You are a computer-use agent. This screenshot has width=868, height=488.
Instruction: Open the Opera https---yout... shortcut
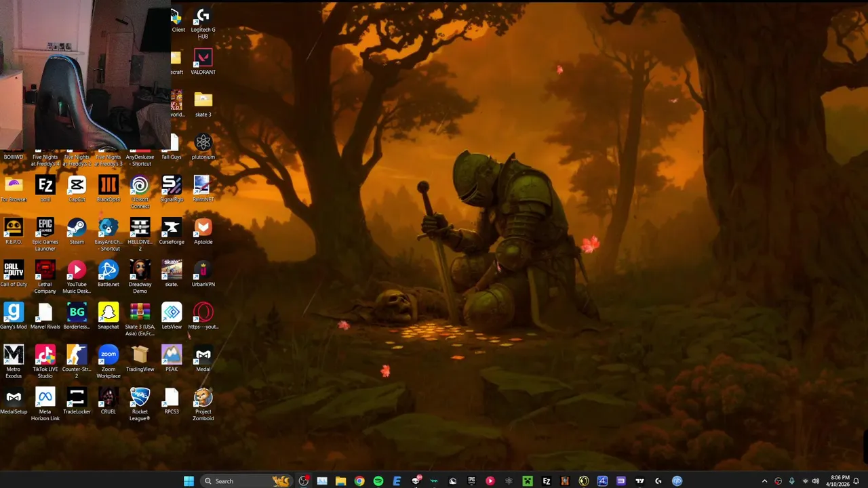(203, 316)
